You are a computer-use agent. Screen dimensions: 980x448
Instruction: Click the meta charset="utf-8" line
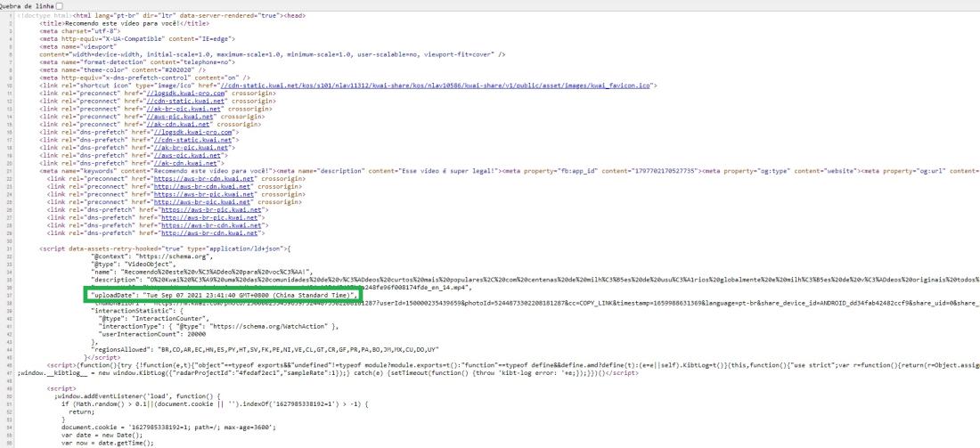[79, 30]
